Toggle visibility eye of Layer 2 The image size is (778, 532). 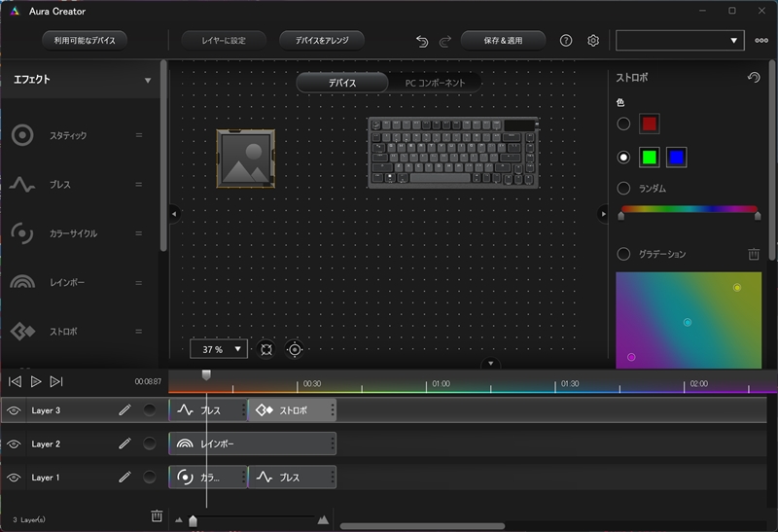click(14, 444)
